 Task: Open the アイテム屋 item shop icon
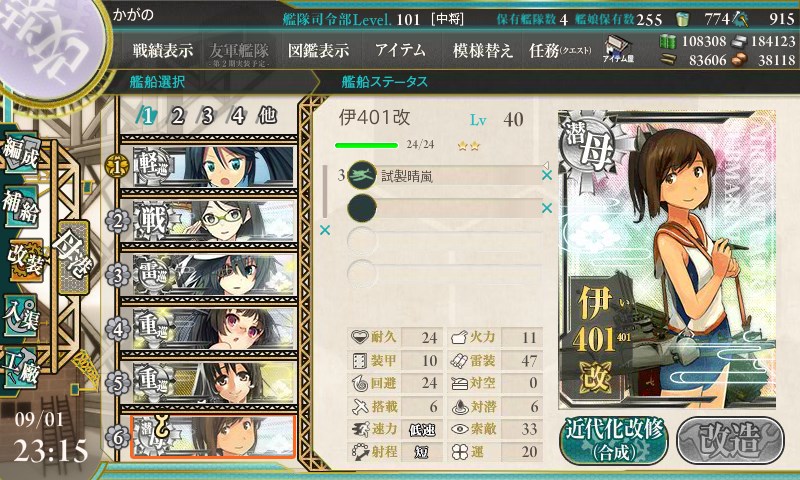click(618, 49)
